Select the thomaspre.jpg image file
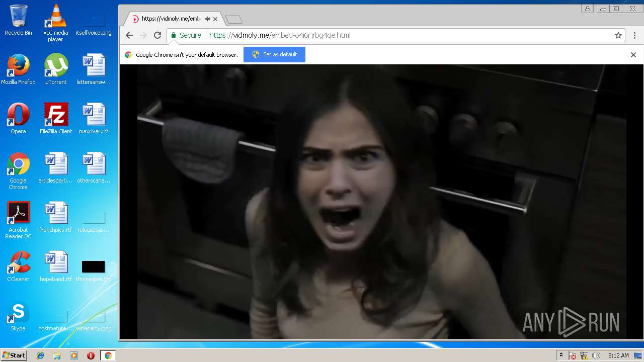Viewport: 644px width, 362px height. coord(94,270)
